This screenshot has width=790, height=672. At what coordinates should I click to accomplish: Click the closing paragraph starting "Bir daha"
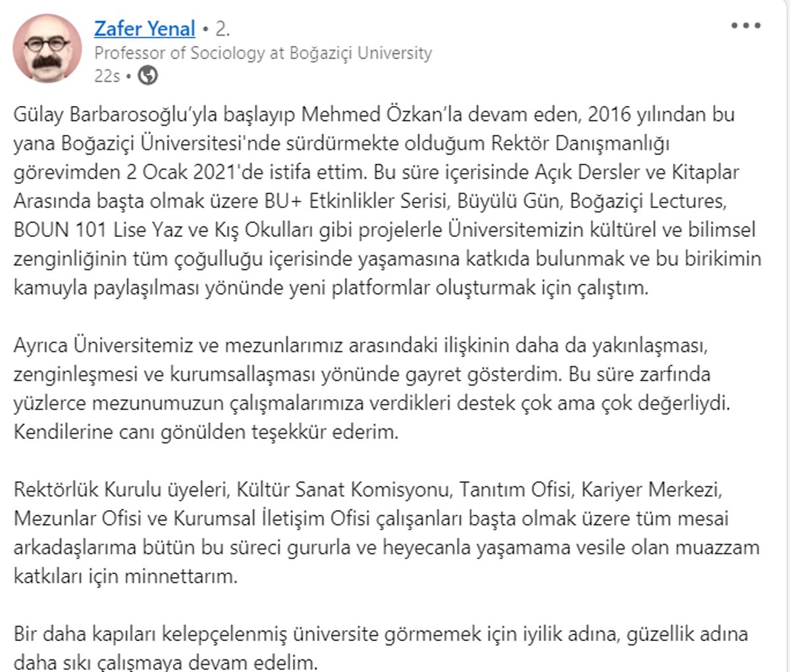tap(380, 648)
